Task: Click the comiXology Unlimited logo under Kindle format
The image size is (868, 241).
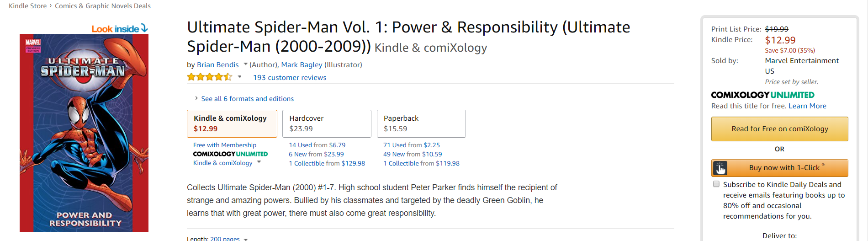Action: tap(230, 154)
